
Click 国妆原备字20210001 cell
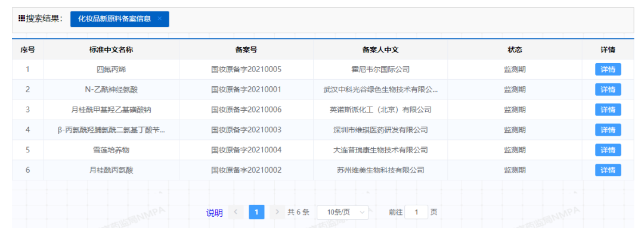click(x=246, y=90)
